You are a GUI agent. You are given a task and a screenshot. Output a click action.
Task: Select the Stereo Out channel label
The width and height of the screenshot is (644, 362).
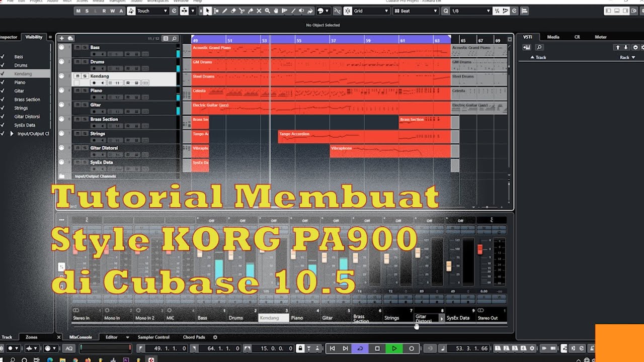coord(488,318)
